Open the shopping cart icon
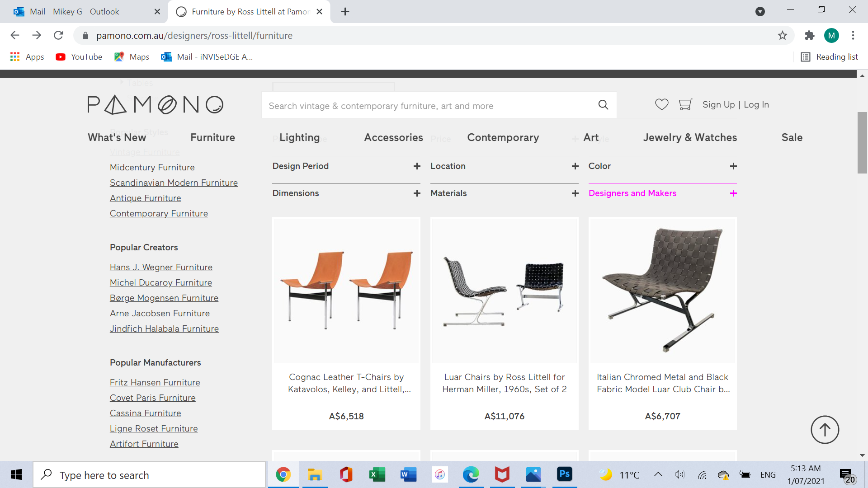The width and height of the screenshot is (868, 488). tap(685, 104)
